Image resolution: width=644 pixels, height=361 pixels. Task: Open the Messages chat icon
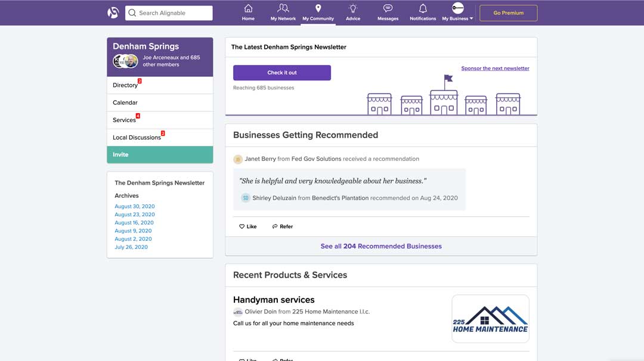coord(388,8)
